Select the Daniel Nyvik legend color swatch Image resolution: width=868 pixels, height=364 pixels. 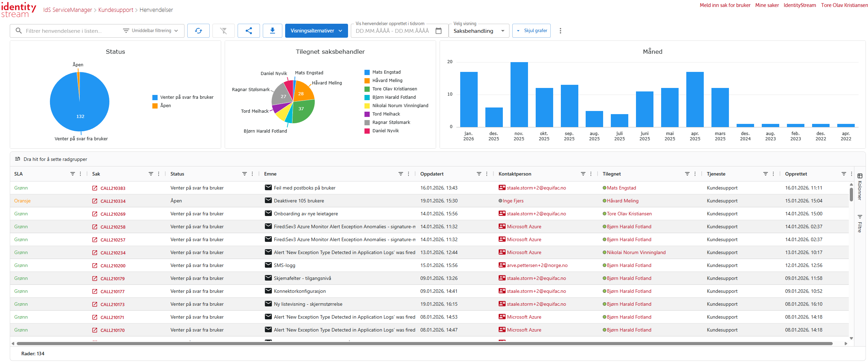367,131
